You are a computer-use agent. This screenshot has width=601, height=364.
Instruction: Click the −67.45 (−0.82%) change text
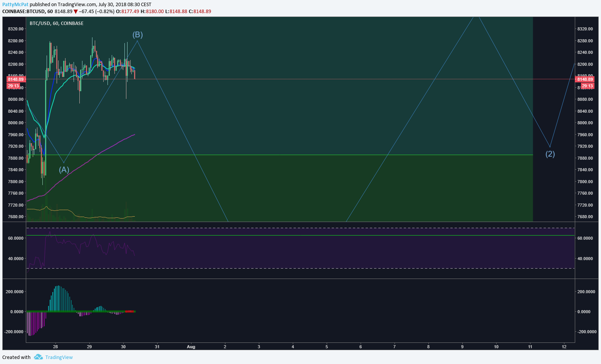point(97,12)
